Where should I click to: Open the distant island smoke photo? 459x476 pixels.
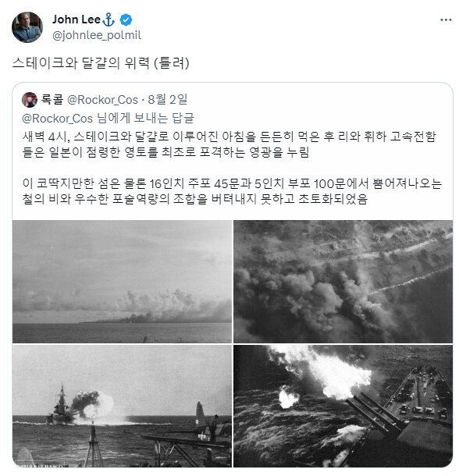pos(122,282)
